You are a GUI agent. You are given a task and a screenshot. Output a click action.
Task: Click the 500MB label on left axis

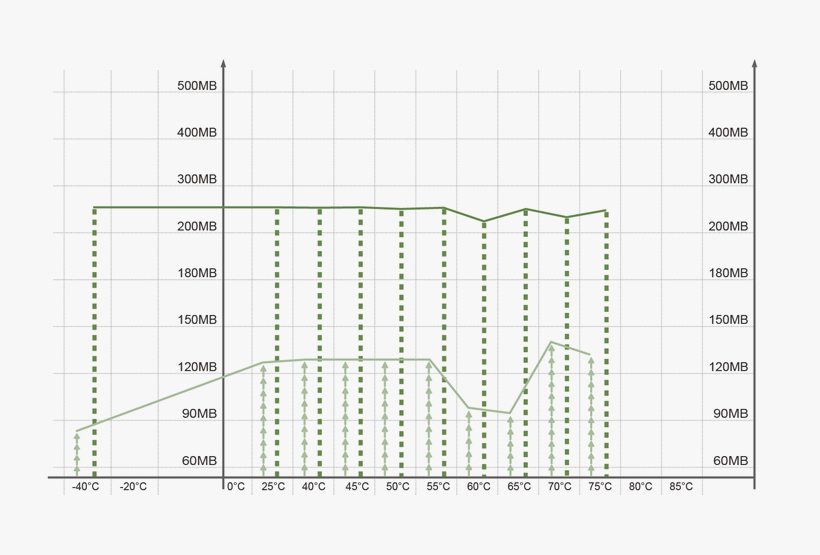click(x=197, y=86)
